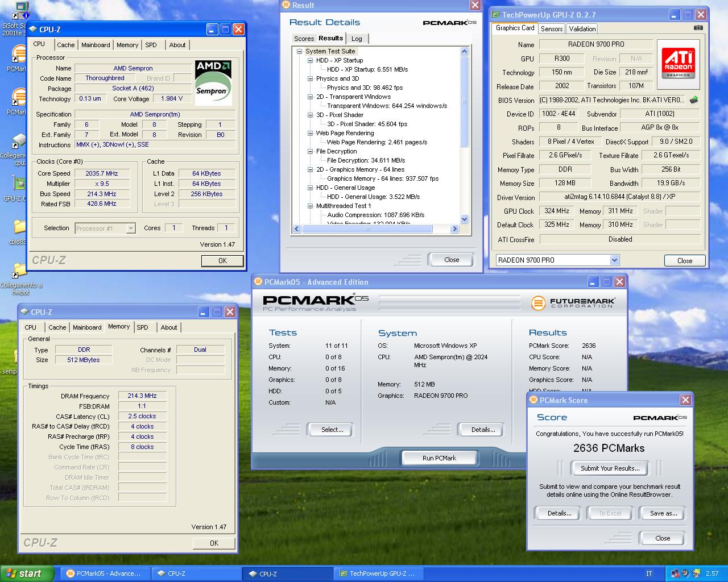The height and width of the screenshot is (582, 728).
Task: Click the Result tree scroll down arrow
Action: [464, 219]
